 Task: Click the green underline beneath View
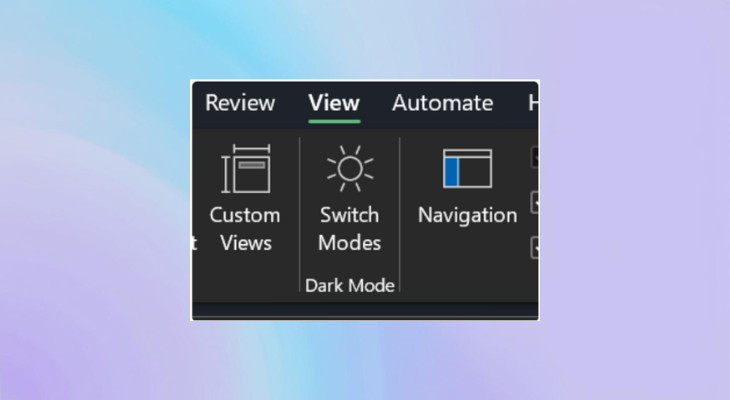pos(334,122)
